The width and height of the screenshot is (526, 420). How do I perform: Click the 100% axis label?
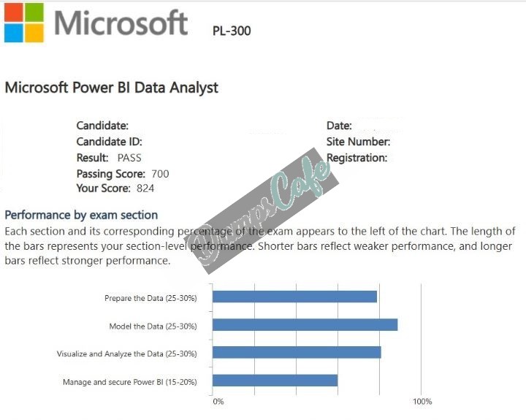point(422,402)
